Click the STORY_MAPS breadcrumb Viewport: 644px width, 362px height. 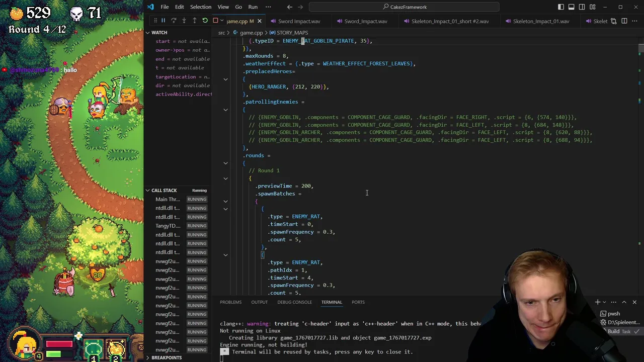(289, 33)
